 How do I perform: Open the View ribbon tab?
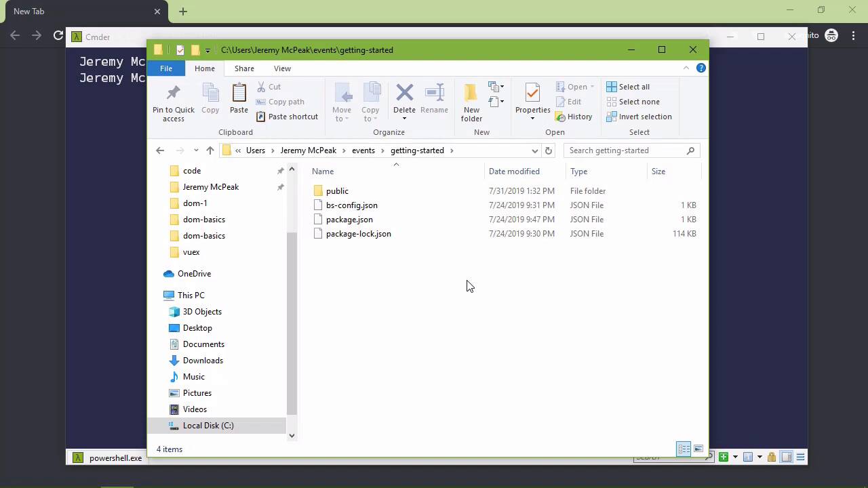tap(282, 68)
